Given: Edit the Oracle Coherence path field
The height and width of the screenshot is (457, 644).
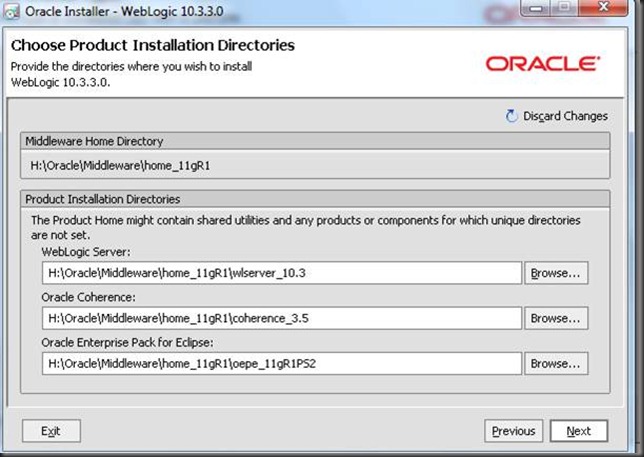Looking at the screenshot, I should point(282,318).
